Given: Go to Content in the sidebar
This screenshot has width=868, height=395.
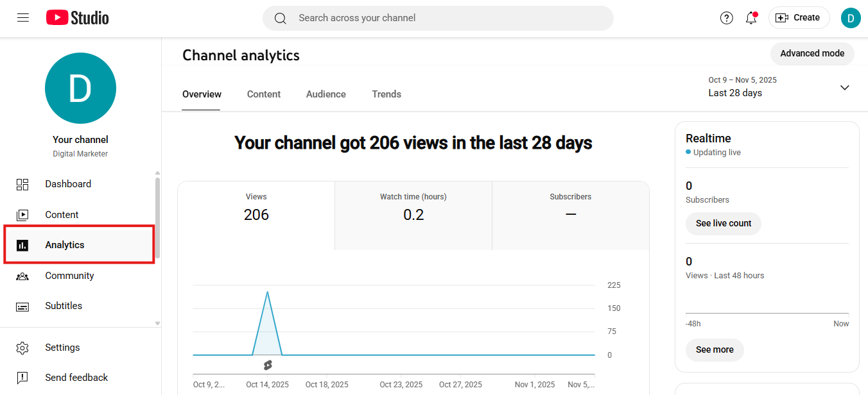Looking at the screenshot, I should [62, 215].
